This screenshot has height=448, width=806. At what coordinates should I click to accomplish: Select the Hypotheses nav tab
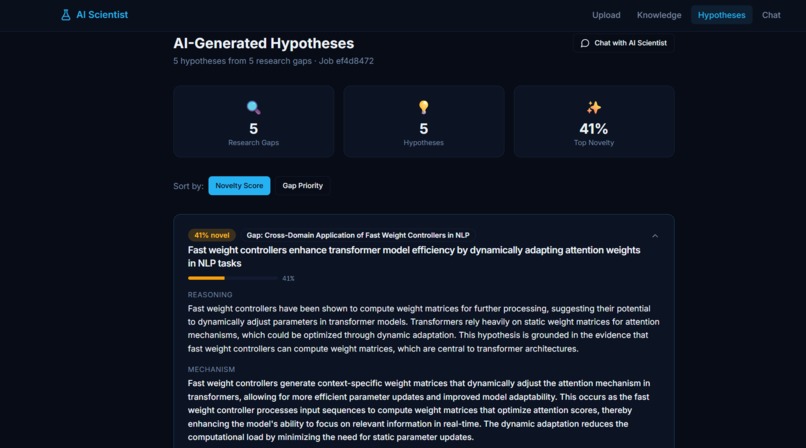click(x=721, y=15)
